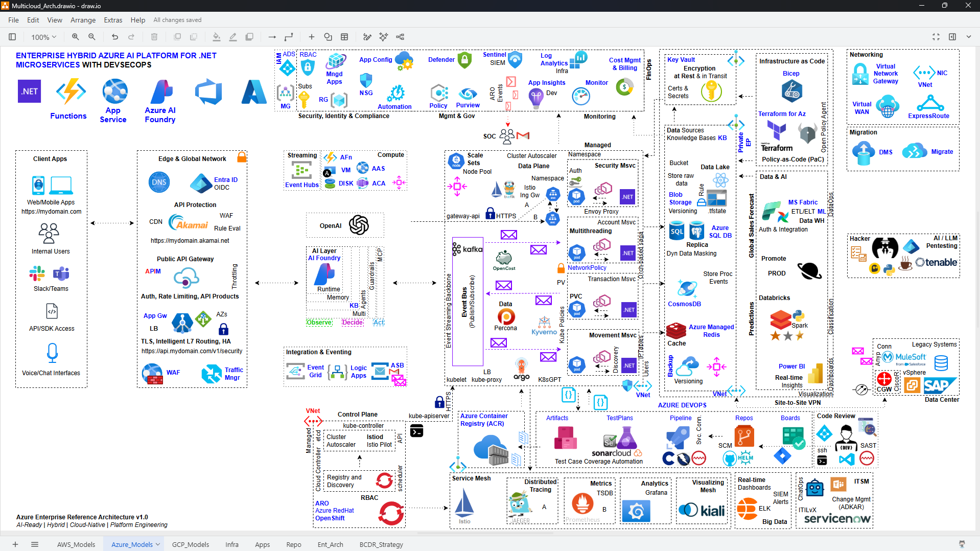Click the insert table icon

click(344, 37)
